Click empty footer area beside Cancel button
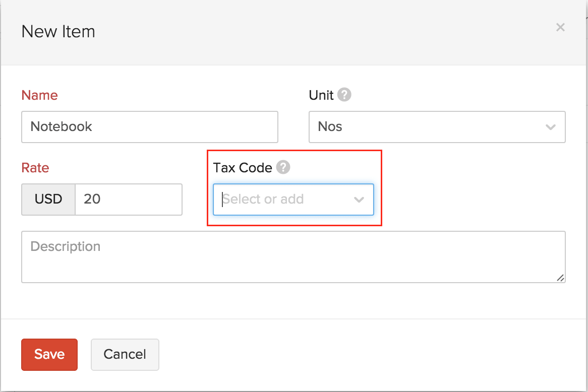 pos(353,354)
